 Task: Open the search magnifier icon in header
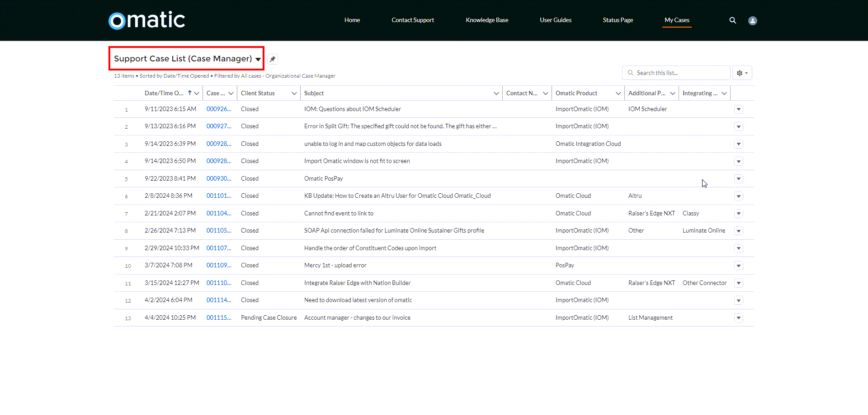tap(733, 20)
